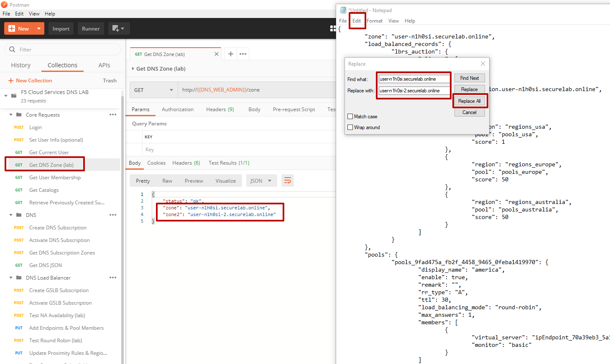
Task: Open Notepad's Edit menu
Action: coord(357,20)
